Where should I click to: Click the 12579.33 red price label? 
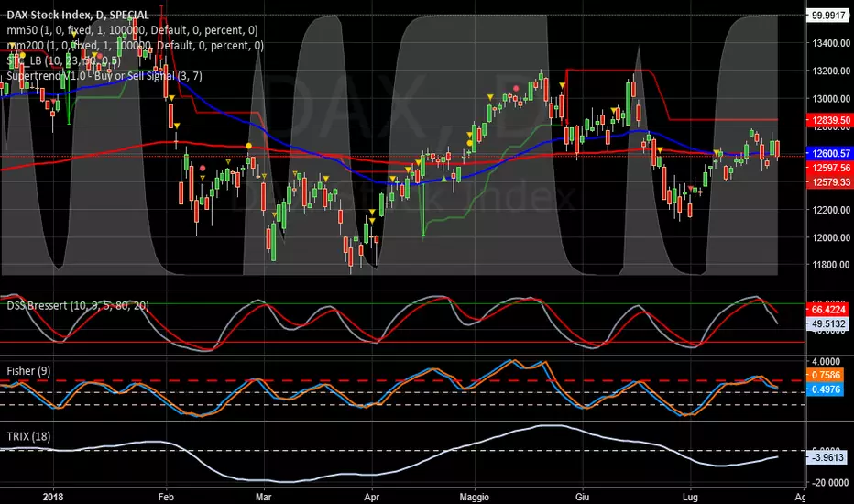pyautogui.click(x=829, y=182)
